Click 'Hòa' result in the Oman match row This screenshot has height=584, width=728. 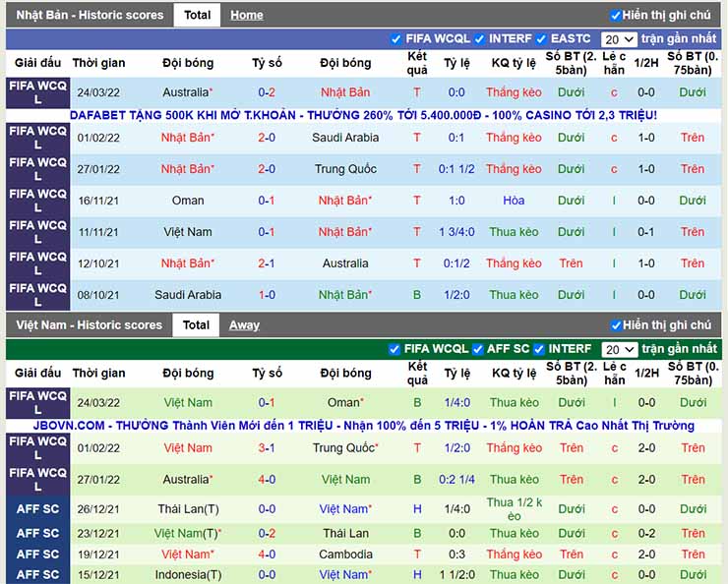point(514,201)
